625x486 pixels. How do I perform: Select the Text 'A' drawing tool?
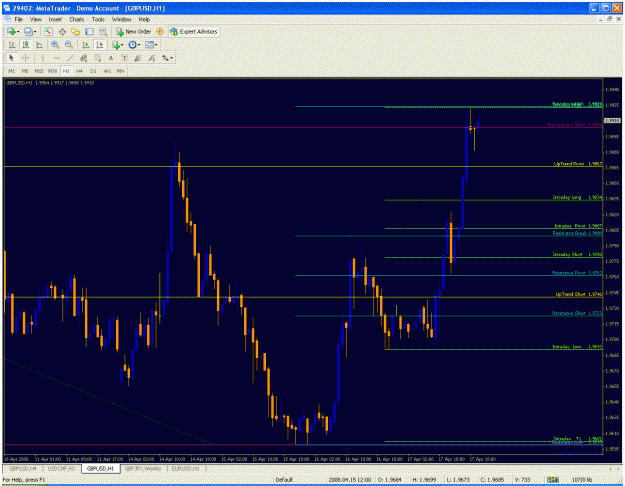(x=111, y=58)
